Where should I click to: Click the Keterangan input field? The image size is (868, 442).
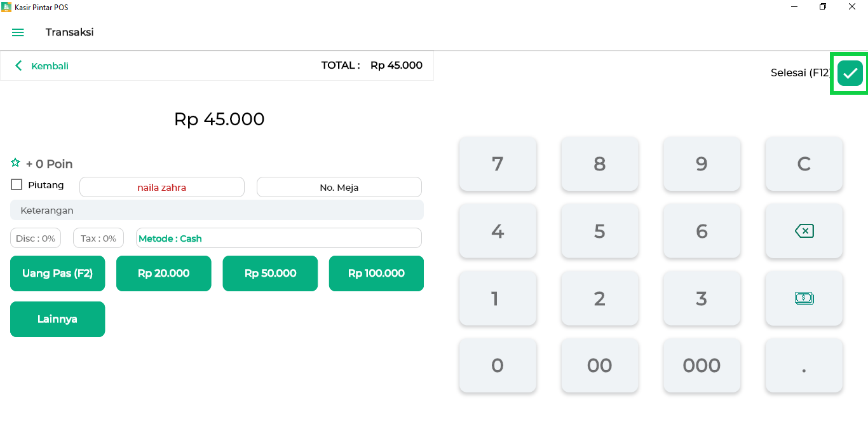point(217,210)
